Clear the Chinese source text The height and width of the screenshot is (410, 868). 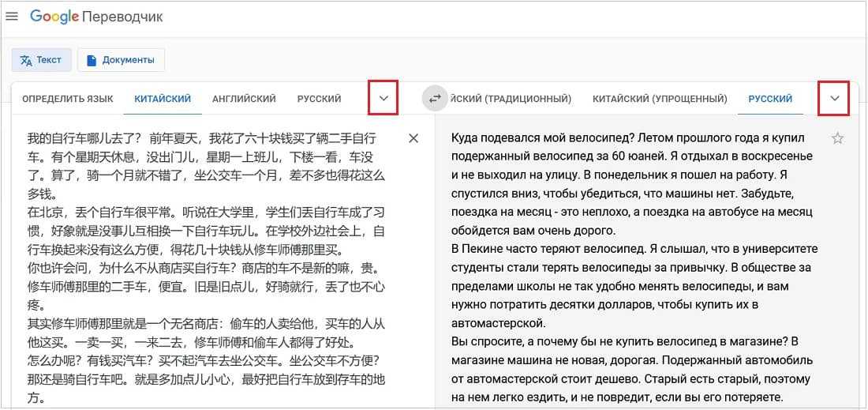click(413, 138)
